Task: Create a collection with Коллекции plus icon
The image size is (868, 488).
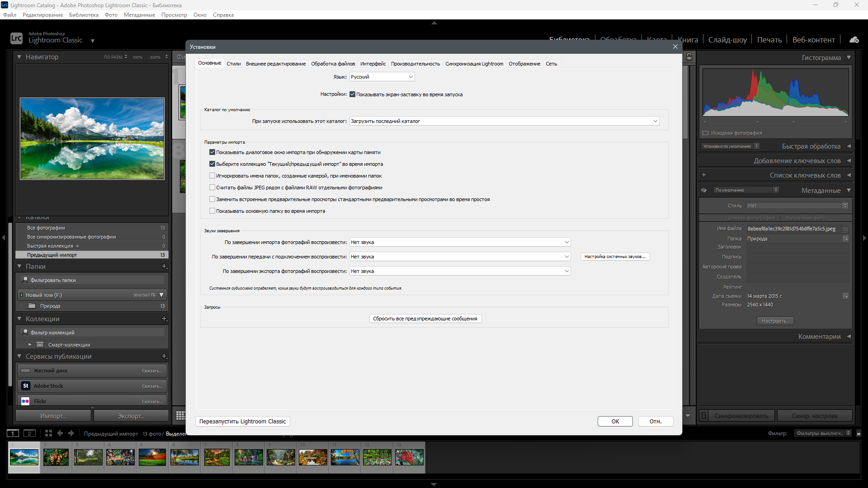Action: click(x=165, y=319)
